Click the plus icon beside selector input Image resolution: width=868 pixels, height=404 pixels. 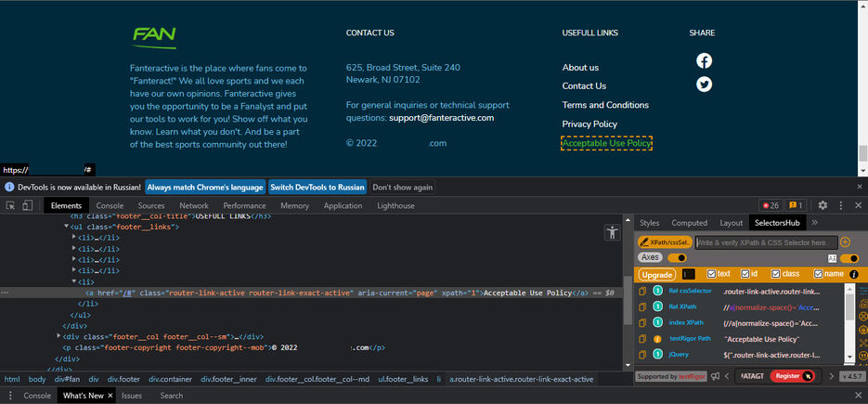(x=845, y=242)
